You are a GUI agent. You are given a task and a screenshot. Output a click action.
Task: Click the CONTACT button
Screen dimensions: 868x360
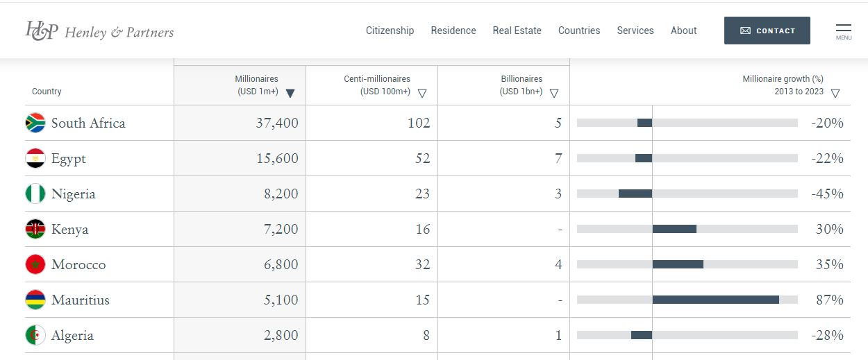767,31
